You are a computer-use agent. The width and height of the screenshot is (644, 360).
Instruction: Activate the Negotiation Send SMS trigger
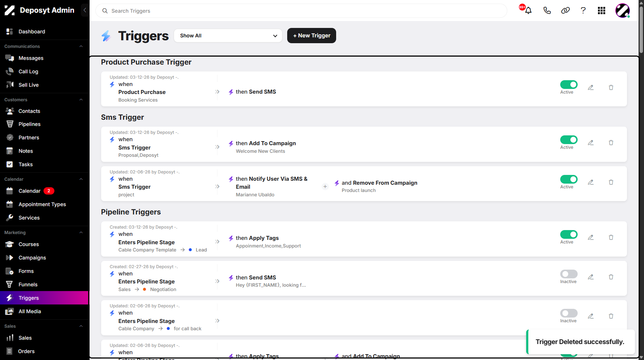(x=569, y=274)
